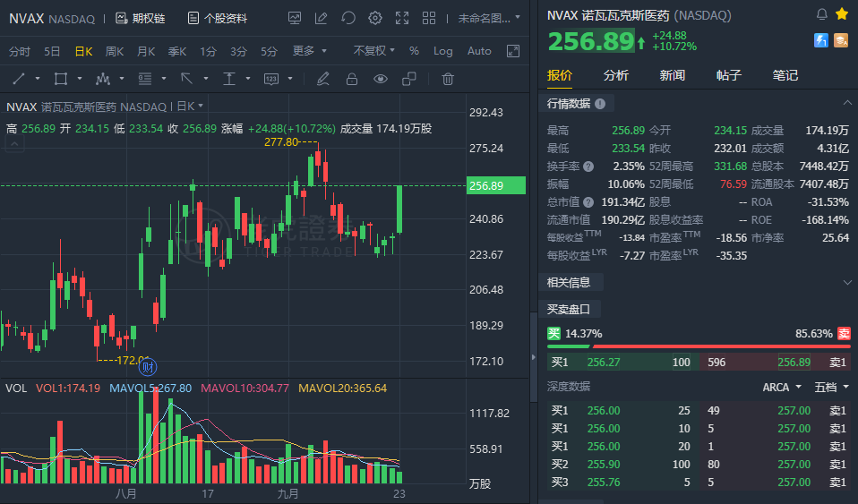Select the 3分 three-minute timeframe
The width and height of the screenshot is (858, 504).
click(x=238, y=51)
